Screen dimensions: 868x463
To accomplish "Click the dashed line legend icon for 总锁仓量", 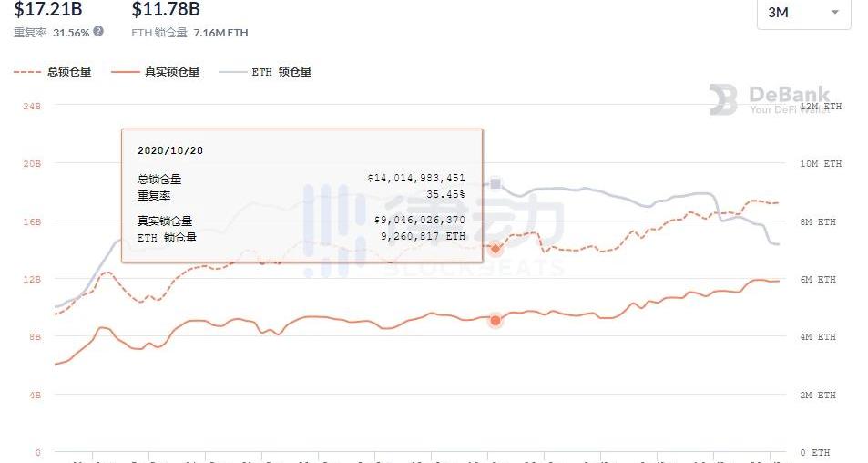I will coord(27,72).
